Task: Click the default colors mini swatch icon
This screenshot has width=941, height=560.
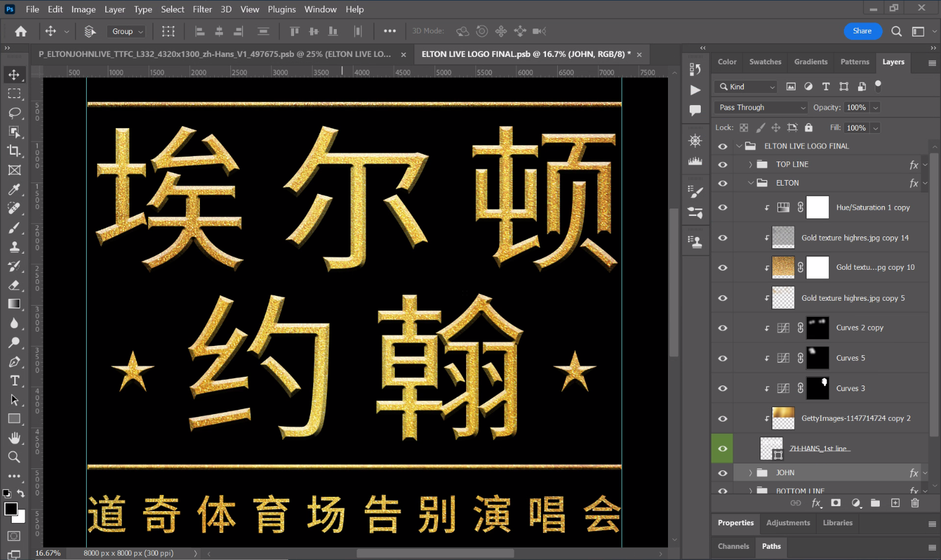Action: coord(7,494)
